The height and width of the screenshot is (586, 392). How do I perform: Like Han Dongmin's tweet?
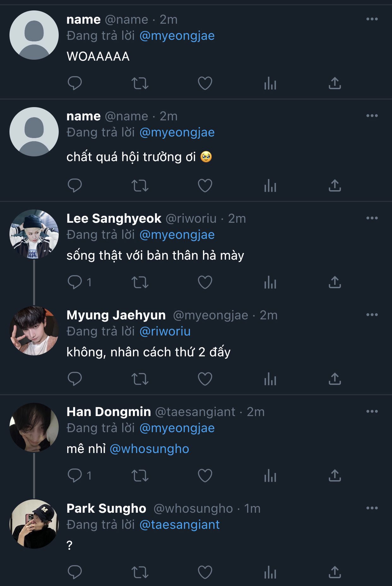coord(205,475)
